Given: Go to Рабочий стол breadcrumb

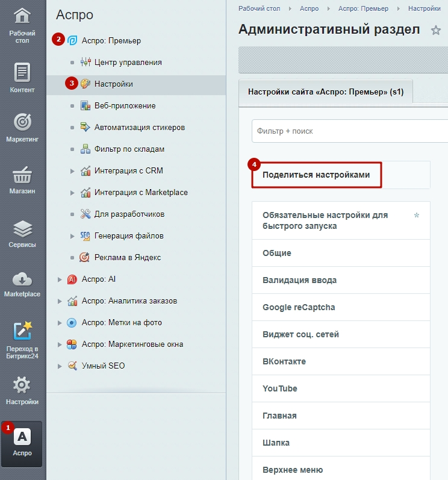Looking at the screenshot, I should coord(259,8).
